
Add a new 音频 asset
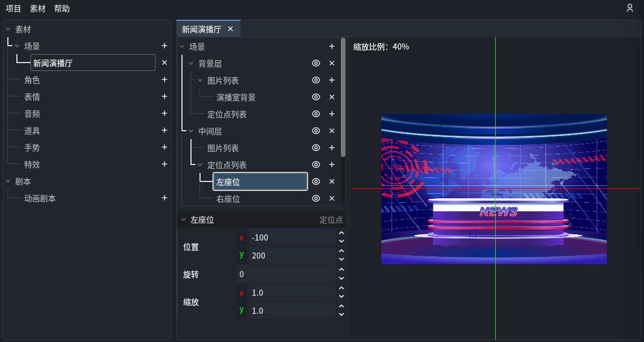pyautogui.click(x=165, y=113)
